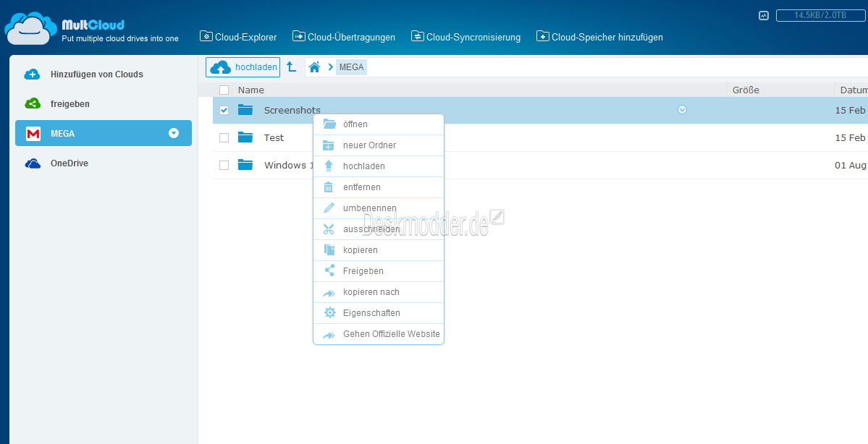Select kopieren in context menu

tap(379, 250)
